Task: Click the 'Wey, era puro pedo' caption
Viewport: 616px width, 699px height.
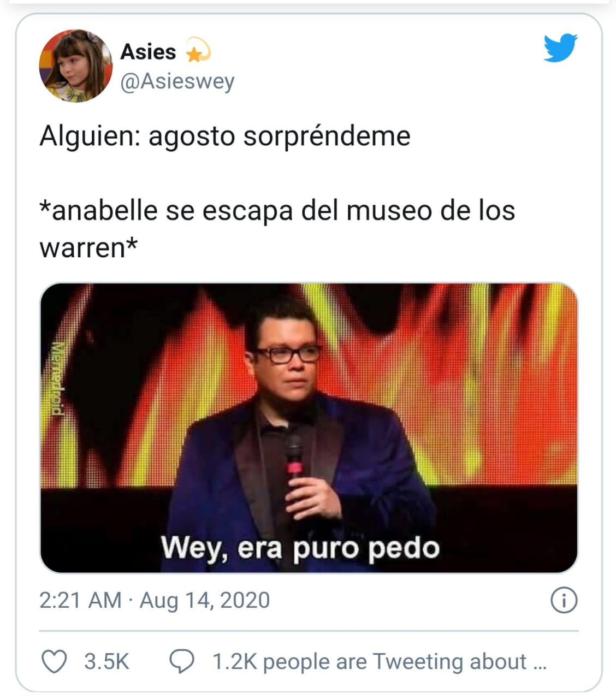Action: click(x=300, y=547)
